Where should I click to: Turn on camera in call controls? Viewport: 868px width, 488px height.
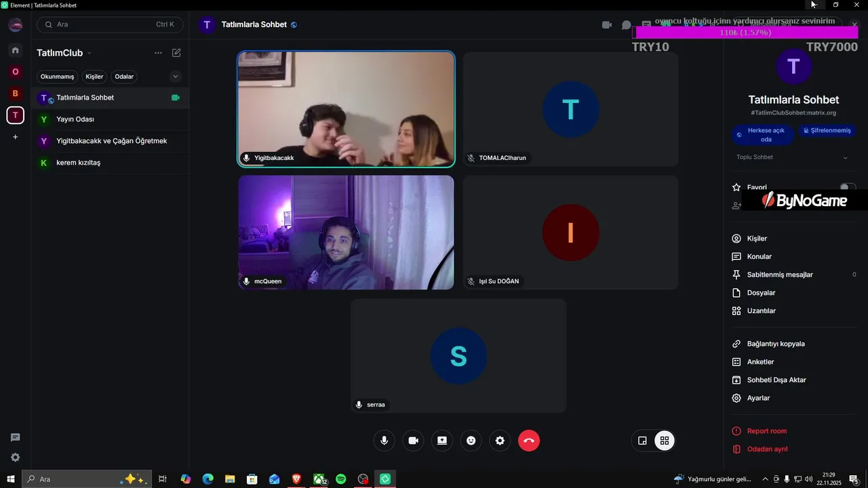(413, 441)
